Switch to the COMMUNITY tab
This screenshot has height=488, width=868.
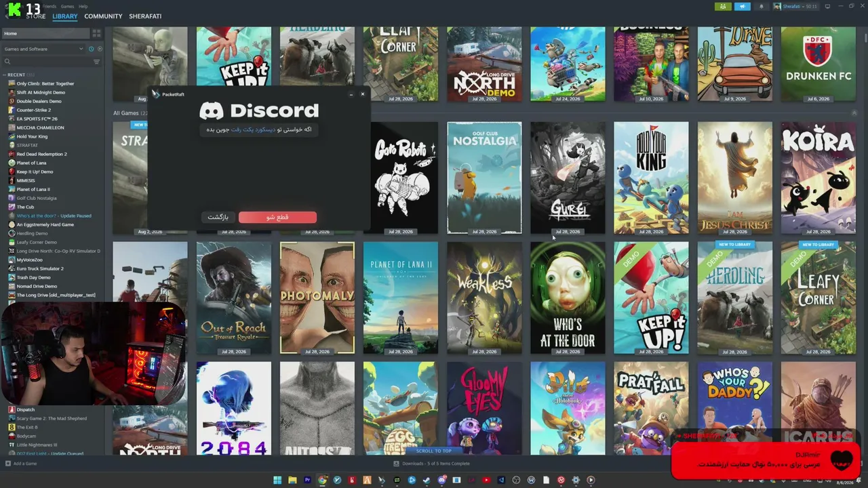coord(103,16)
